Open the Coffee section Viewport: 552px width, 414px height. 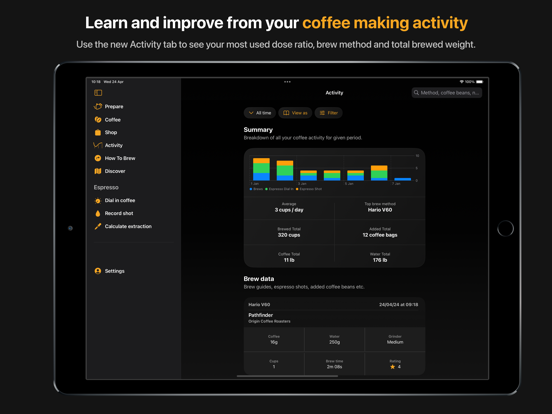click(113, 120)
